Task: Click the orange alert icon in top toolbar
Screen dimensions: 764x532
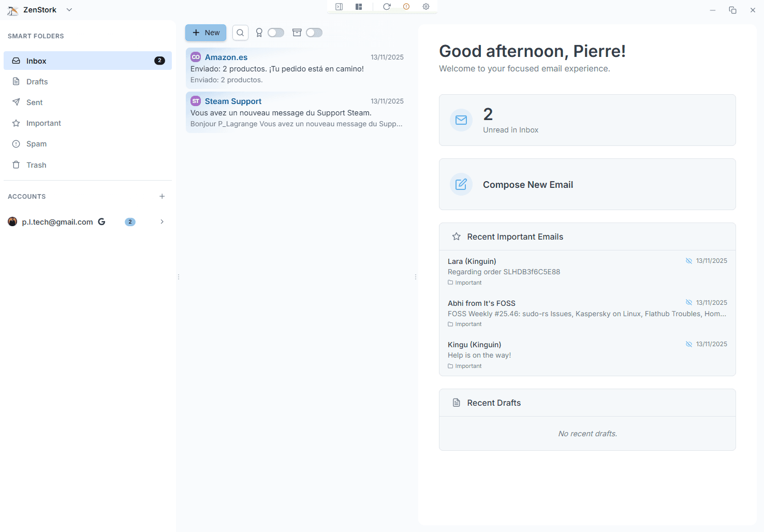Action: pos(406,7)
